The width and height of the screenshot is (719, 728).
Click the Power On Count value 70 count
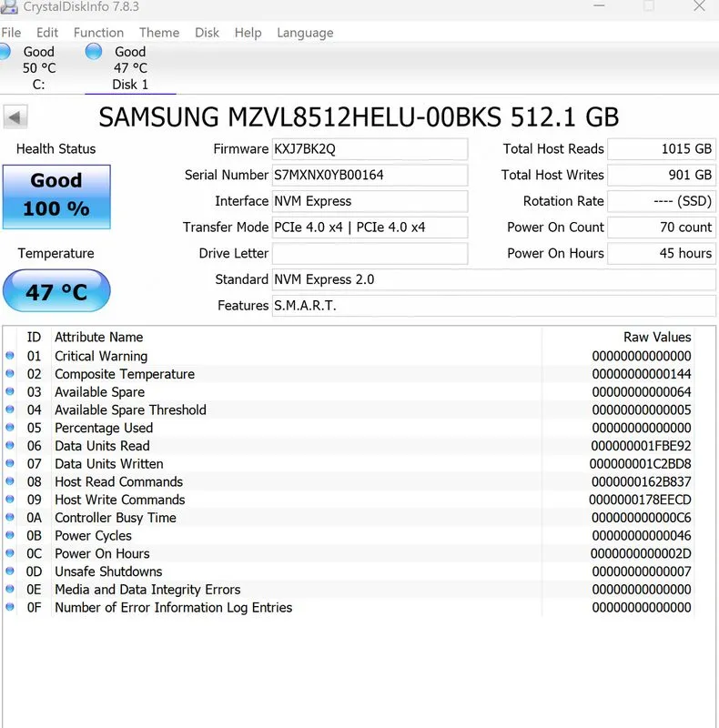pyautogui.click(x=662, y=227)
